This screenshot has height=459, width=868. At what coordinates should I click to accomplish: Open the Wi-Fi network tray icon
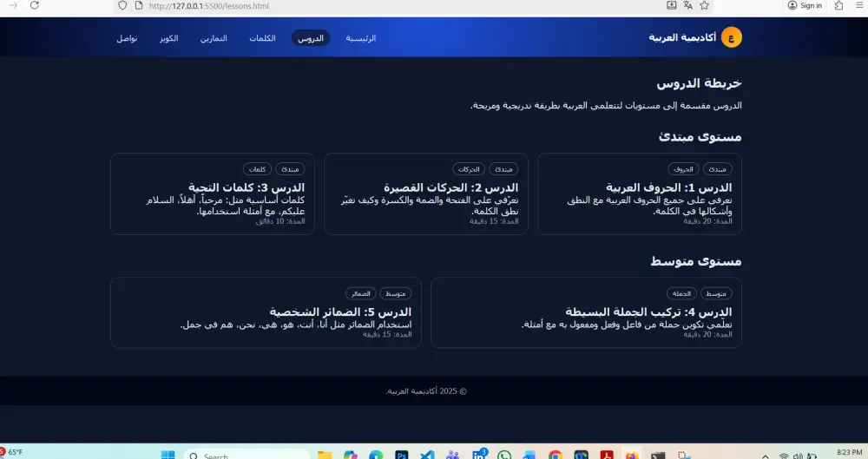(x=784, y=456)
